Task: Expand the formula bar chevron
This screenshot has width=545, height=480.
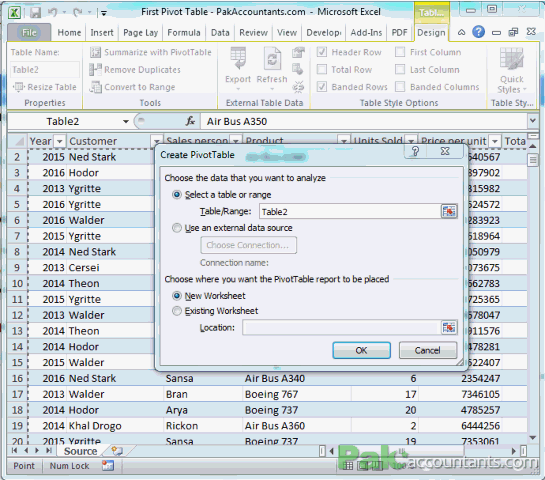Action: click(x=532, y=121)
